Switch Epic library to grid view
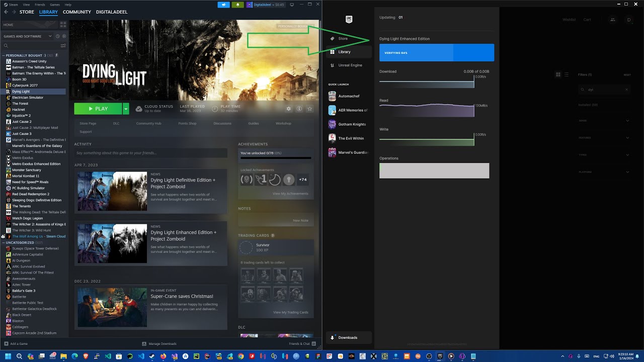Viewport: 644px width, 362px height. pos(558,74)
